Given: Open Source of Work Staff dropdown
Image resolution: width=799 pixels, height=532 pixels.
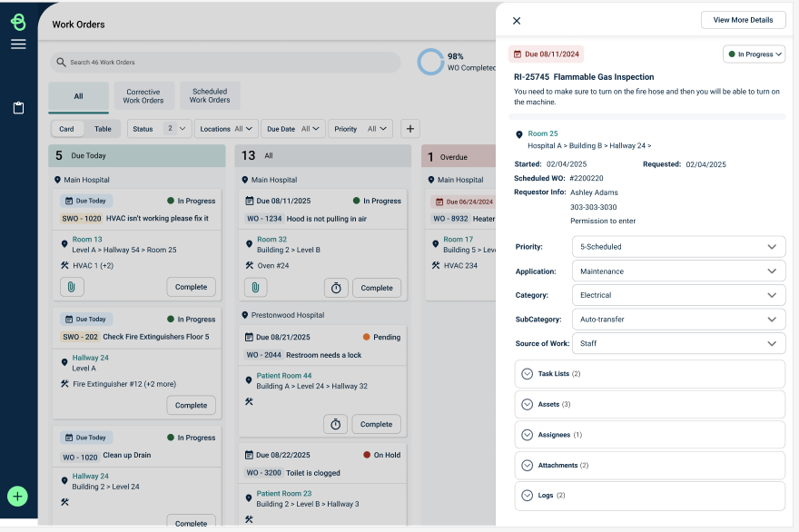Looking at the screenshot, I should coord(679,343).
